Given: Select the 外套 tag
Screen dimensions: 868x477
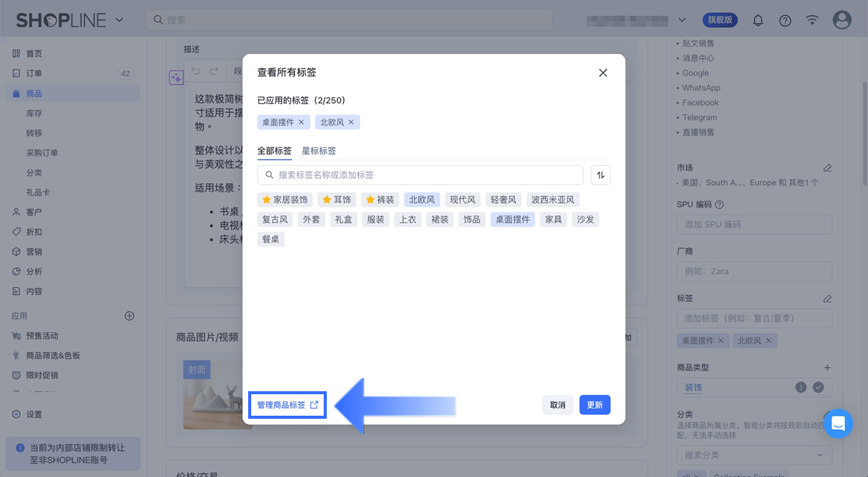Looking at the screenshot, I should tap(311, 220).
